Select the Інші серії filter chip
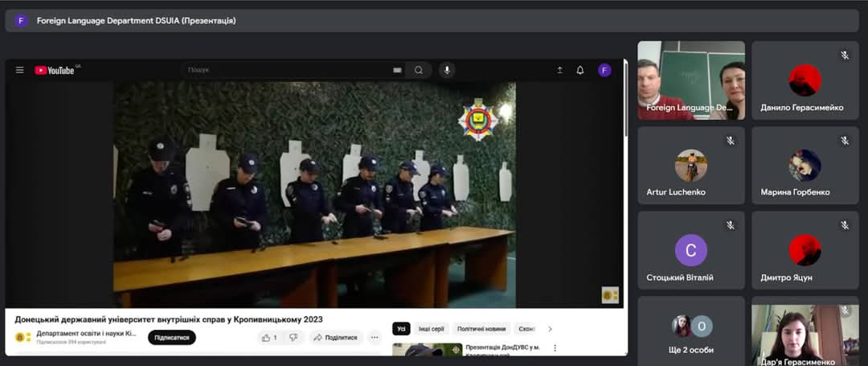Screen dimensions: 868x366 tap(431, 329)
